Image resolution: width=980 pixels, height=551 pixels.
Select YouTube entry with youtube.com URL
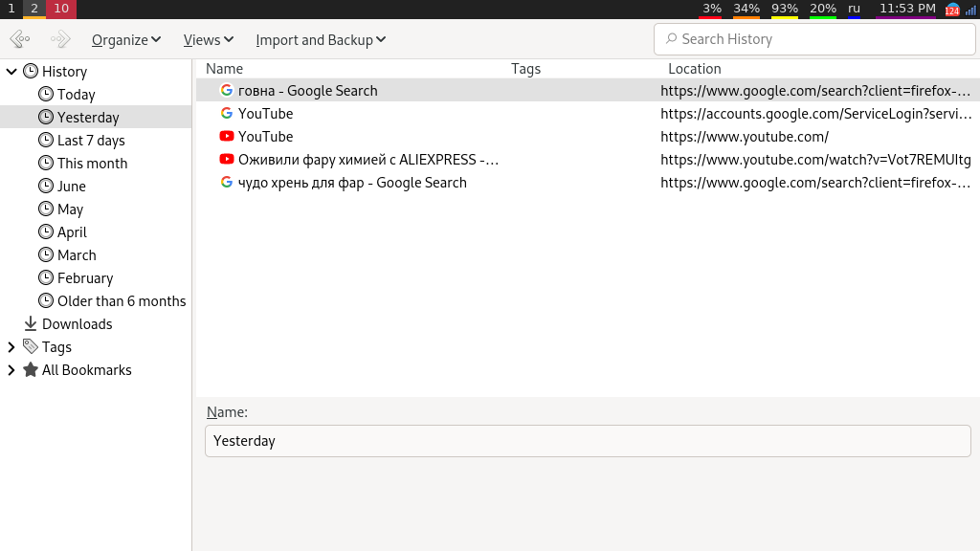(589, 137)
